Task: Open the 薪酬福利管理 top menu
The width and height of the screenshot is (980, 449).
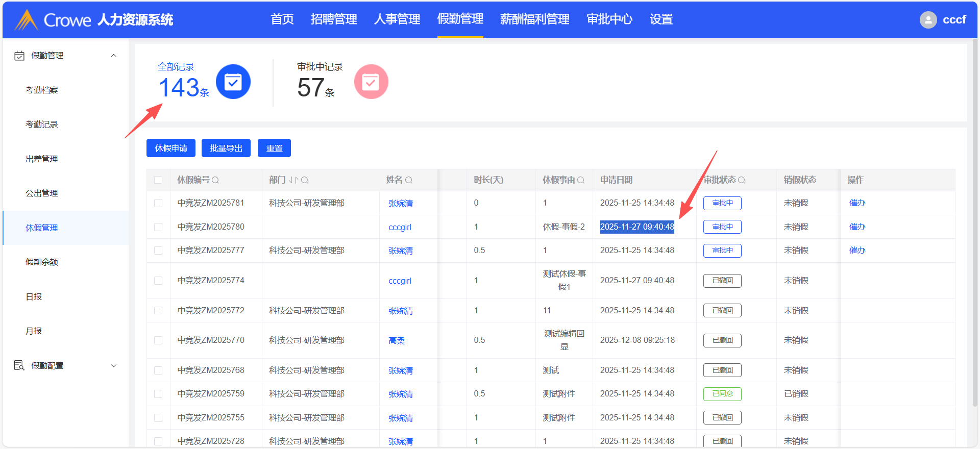Action: [x=534, y=19]
